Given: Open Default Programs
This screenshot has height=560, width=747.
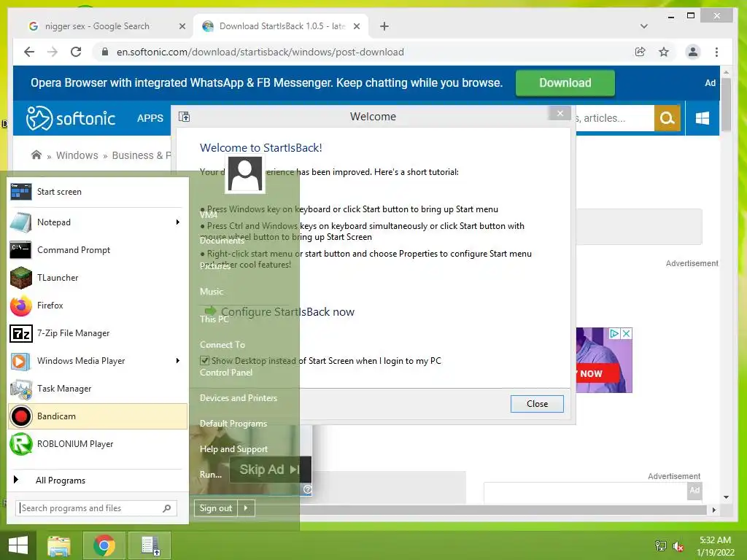Looking at the screenshot, I should pos(233,424).
